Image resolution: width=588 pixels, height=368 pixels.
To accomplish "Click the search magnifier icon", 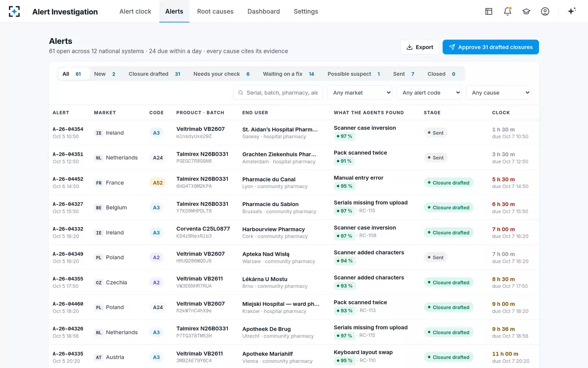I will click(241, 93).
